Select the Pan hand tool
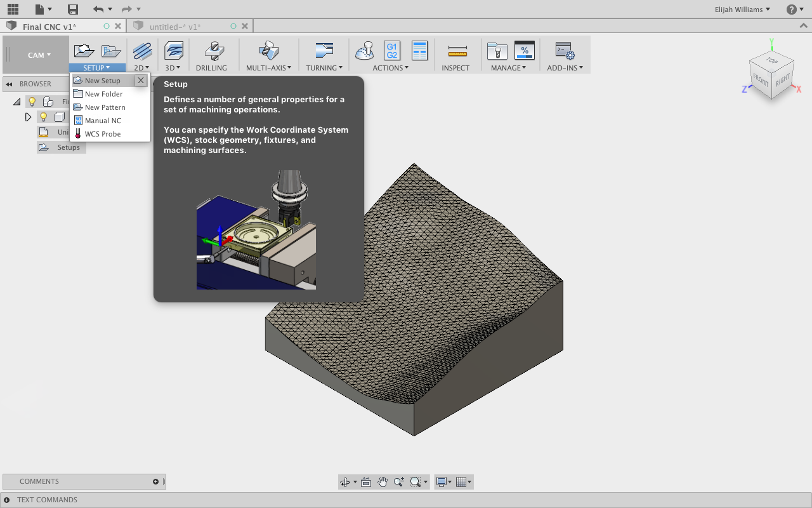This screenshot has width=812, height=508. pos(383,482)
